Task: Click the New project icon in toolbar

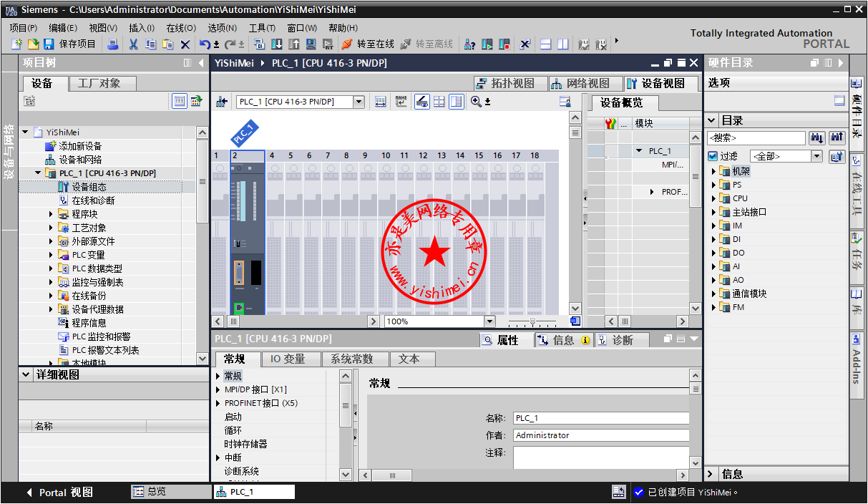Action: coord(17,44)
